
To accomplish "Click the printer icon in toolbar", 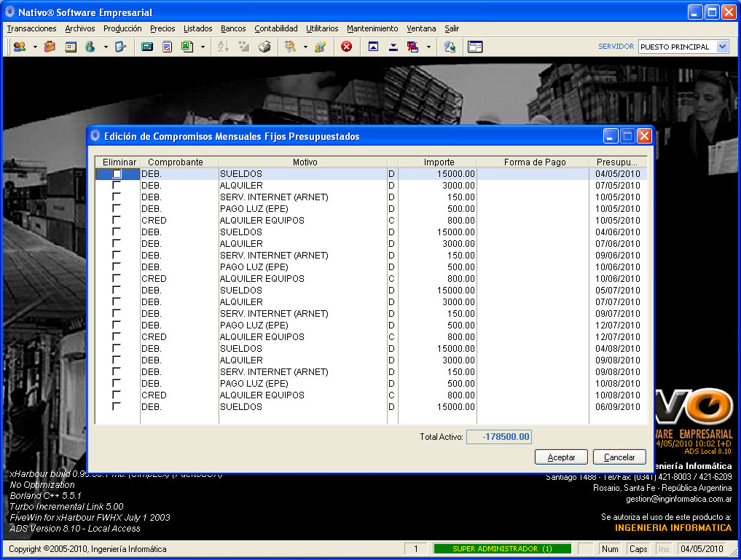I will [264, 47].
